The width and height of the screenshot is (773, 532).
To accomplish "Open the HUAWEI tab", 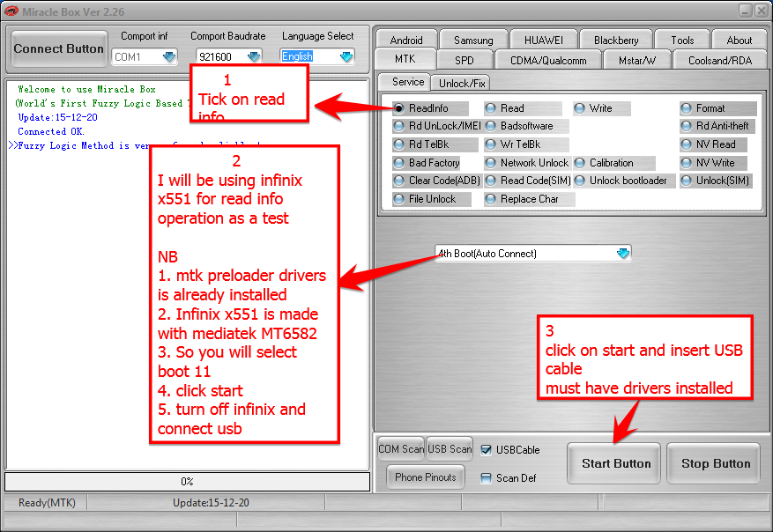I will (543, 39).
